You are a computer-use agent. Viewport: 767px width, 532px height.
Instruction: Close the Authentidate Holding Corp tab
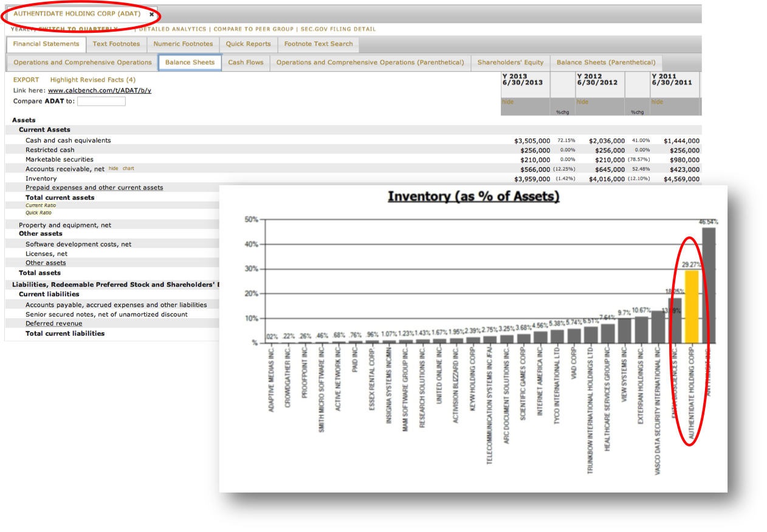151,14
